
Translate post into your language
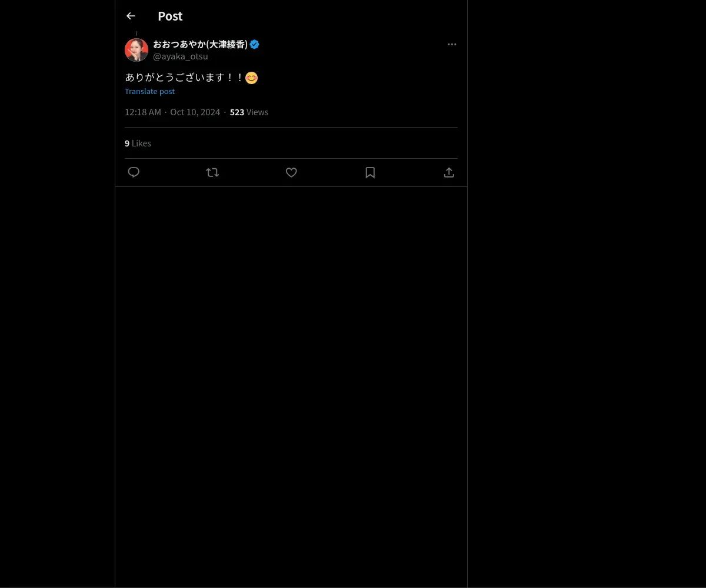tap(149, 91)
